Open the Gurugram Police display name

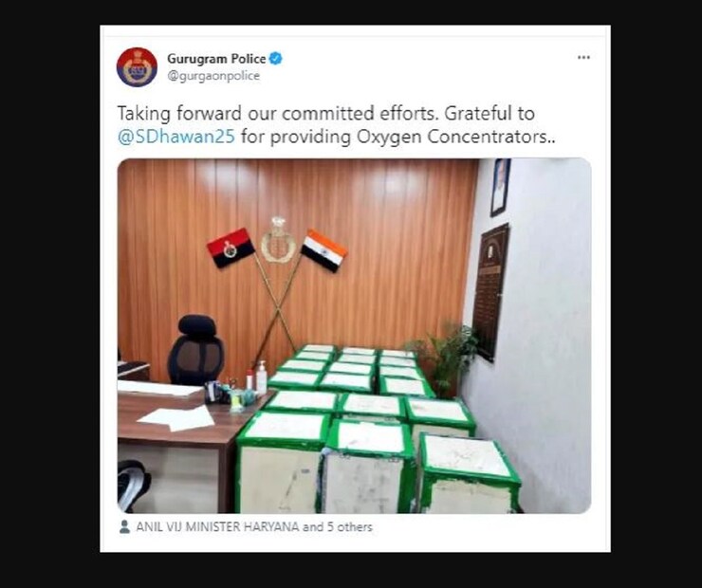coord(216,59)
